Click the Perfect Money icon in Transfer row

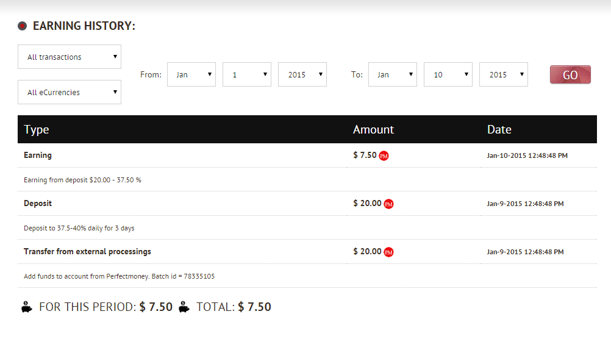tap(388, 252)
